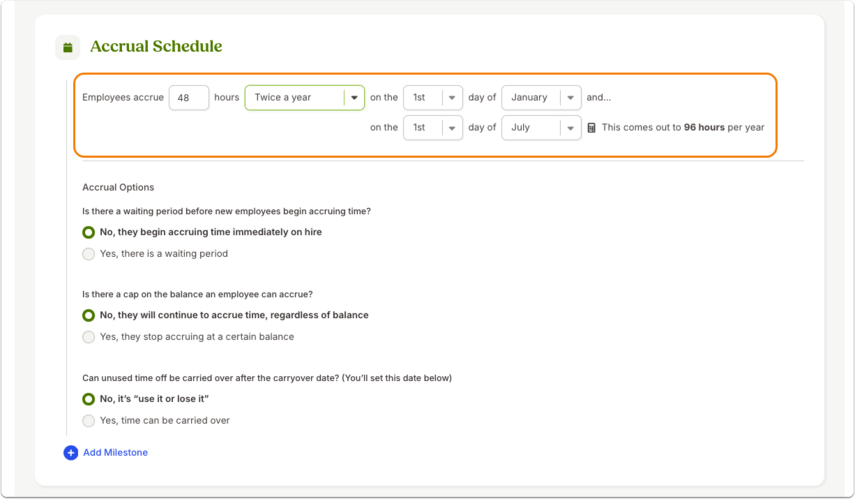Edit the 48 hours accrual field
The height and width of the screenshot is (499, 855).
(189, 98)
